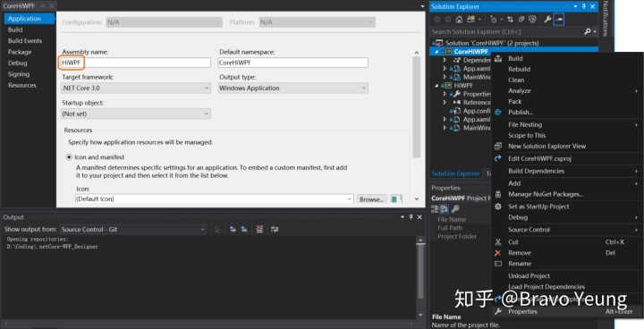Click Forward arrow in Solution Explorer toolbar
Viewport: 644px width, 329px height.
coord(448,20)
